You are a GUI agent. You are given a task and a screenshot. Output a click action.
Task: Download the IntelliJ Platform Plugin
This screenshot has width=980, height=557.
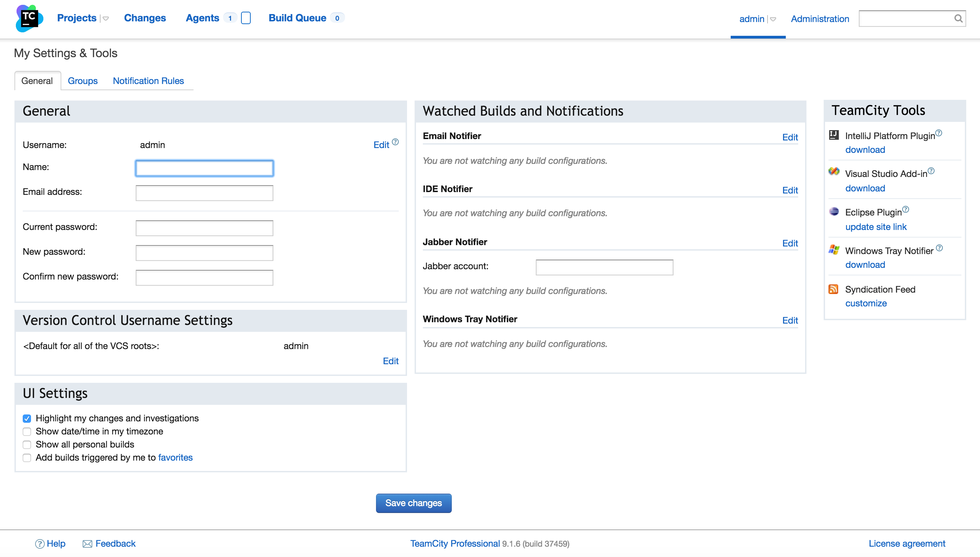tap(865, 150)
